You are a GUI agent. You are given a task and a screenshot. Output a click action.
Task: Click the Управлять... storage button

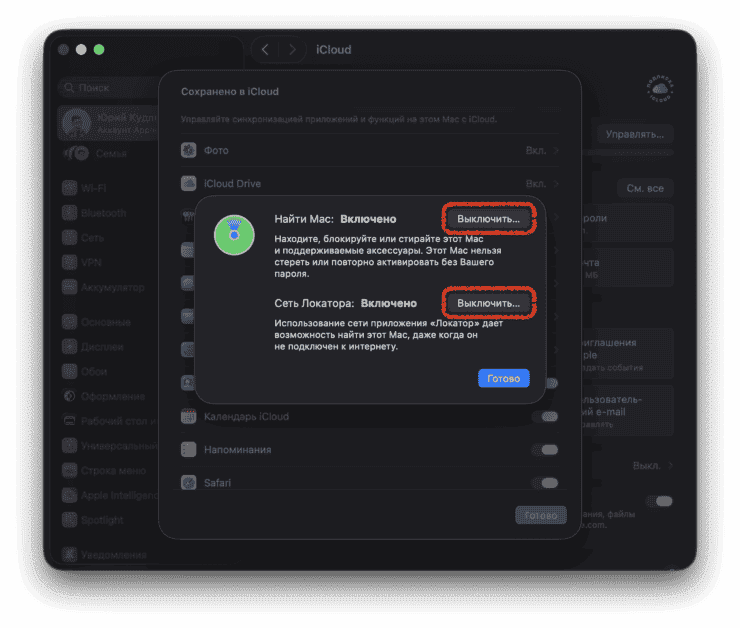[x=635, y=134]
